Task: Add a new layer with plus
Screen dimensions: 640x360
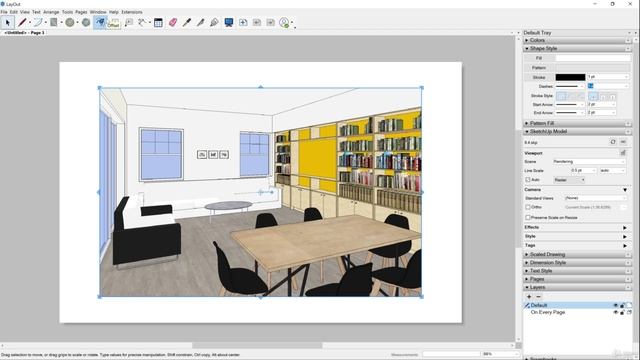Action: (x=529, y=297)
